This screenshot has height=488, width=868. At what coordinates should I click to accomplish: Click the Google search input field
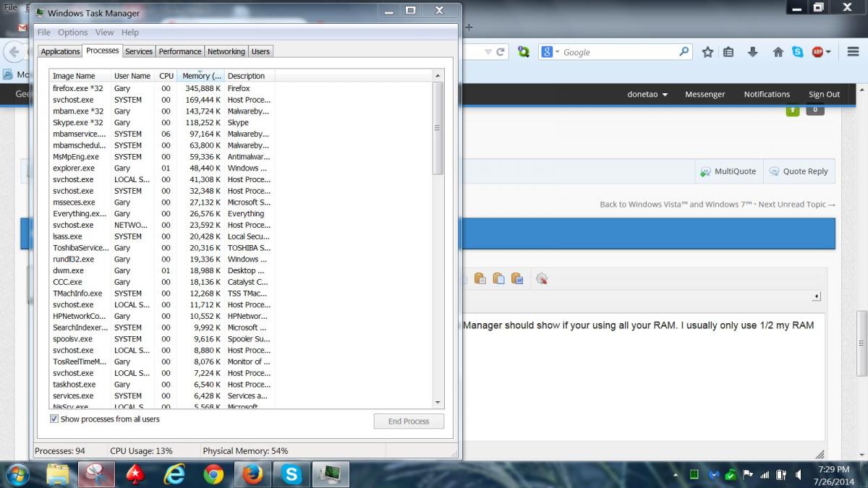618,52
